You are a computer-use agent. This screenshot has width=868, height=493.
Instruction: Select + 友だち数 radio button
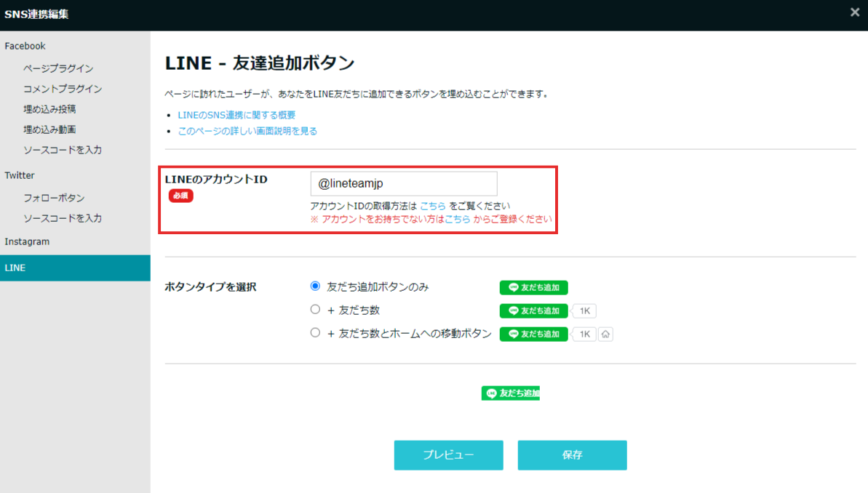(x=315, y=309)
